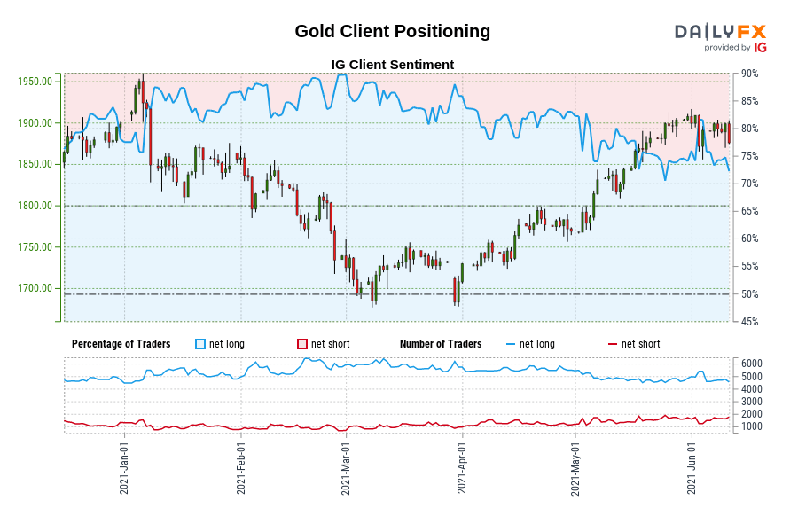Click the 2021-Jan-01 date label
The height and width of the screenshot is (532, 798).
pyautogui.click(x=124, y=468)
